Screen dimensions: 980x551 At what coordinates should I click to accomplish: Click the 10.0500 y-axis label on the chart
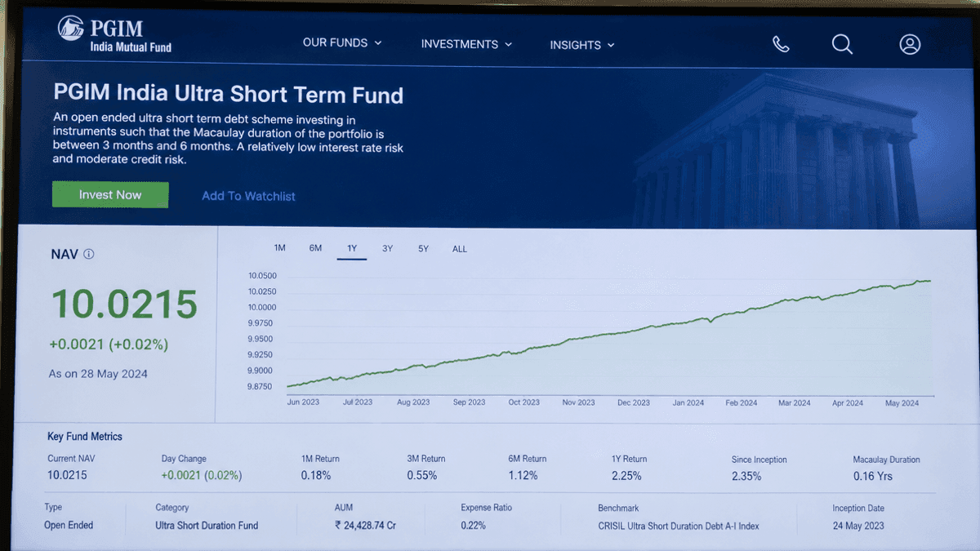262,276
